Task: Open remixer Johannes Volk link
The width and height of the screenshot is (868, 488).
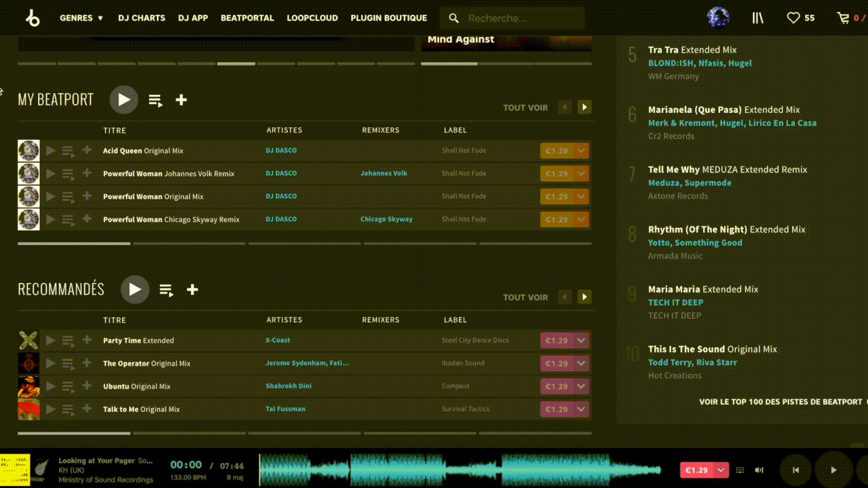Action: click(384, 173)
